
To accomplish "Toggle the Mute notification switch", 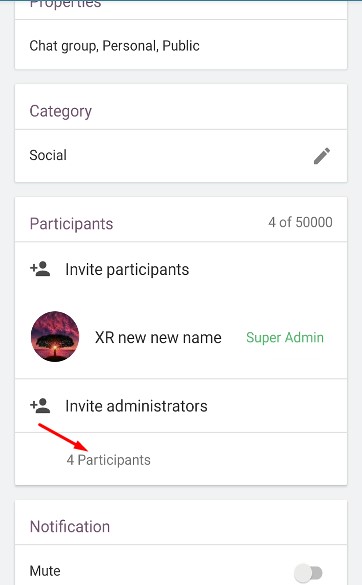I will pyautogui.click(x=308, y=572).
